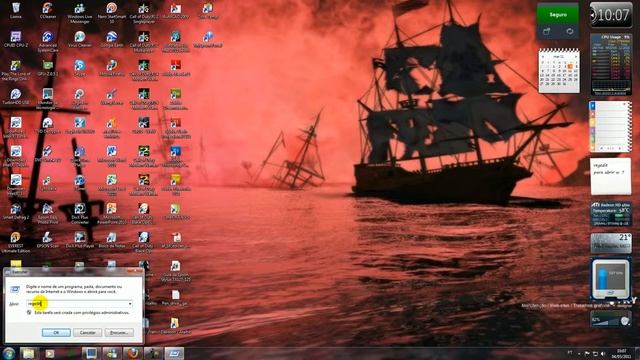Select the Bloco de Notas shortcut
This screenshot has width=640, height=360.
click(x=111, y=240)
